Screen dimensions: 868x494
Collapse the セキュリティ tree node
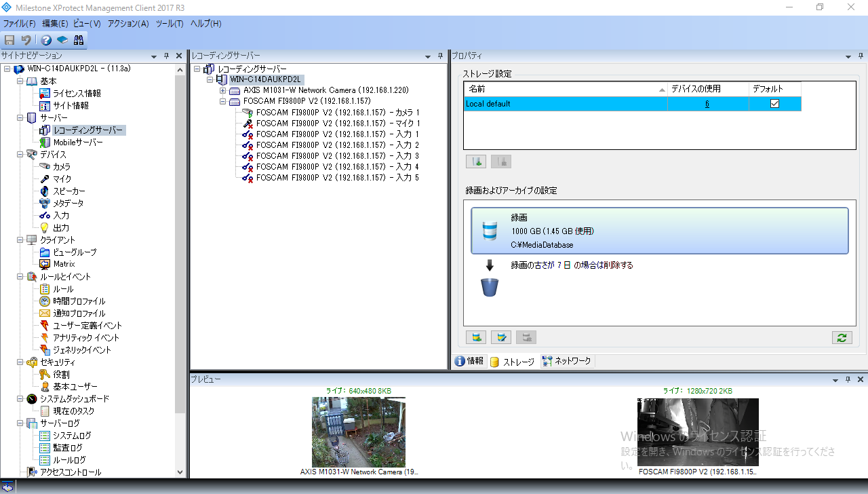(20, 362)
